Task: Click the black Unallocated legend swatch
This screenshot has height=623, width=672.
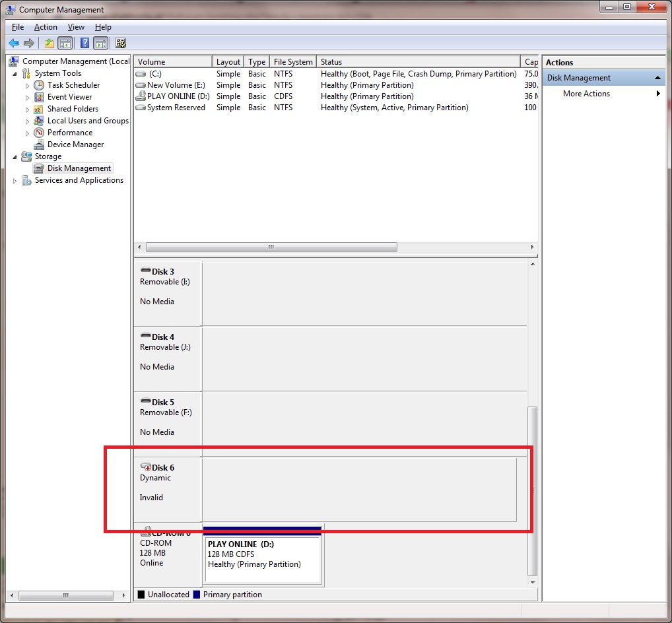Action: (141, 595)
